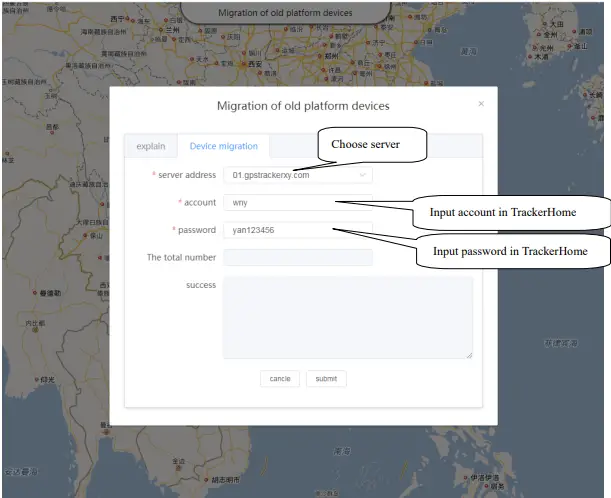Click the 'The total number' label
The width and height of the screenshot is (611, 498).
click(x=181, y=258)
